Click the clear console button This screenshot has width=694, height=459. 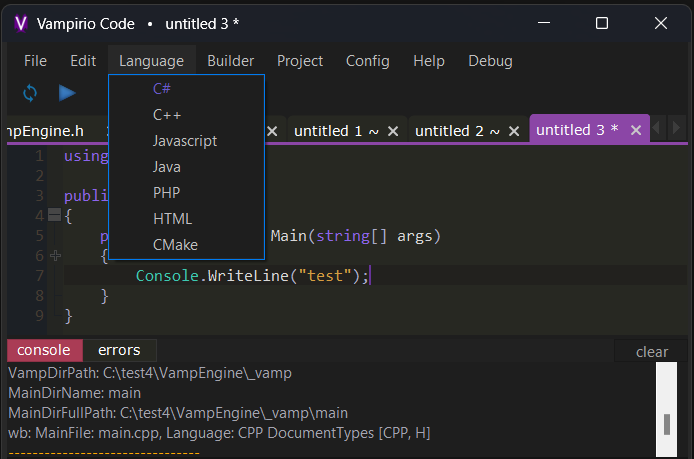pos(651,351)
